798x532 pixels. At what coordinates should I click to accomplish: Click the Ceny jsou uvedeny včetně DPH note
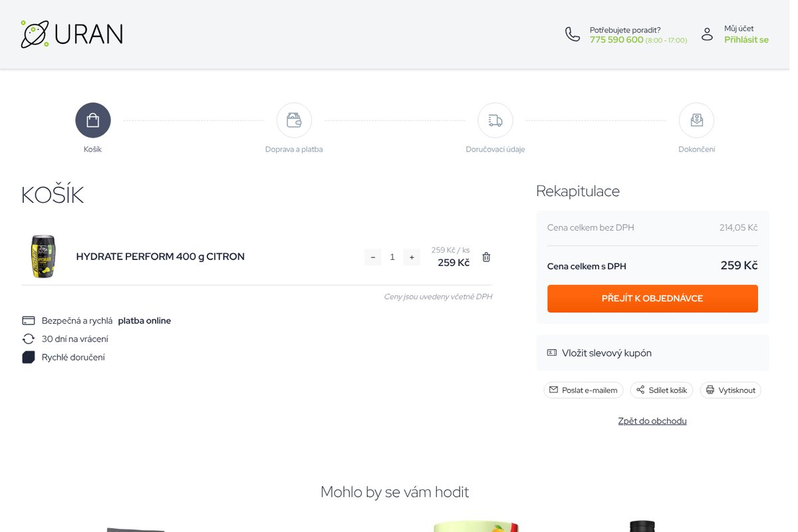click(438, 297)
